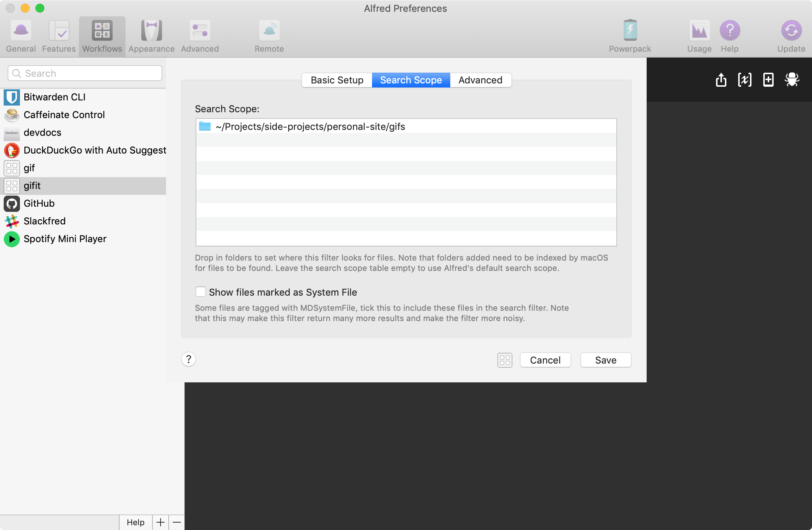The image size is (812, 530).
Task: Click the Help button below workflow list
Action: 135,522
